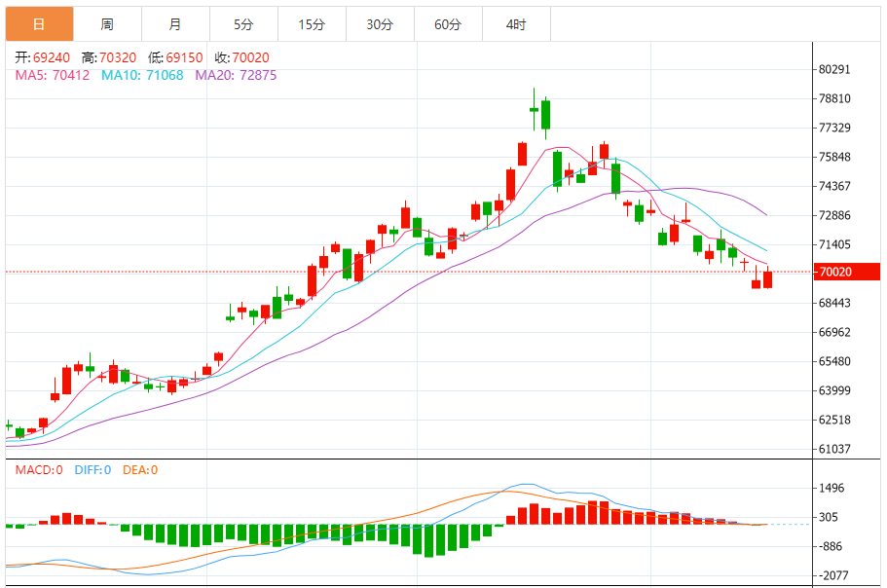This screenshot has width=887, height=588.
Task: Click the DIFF:0 indicator label
Action: (92, 470)
